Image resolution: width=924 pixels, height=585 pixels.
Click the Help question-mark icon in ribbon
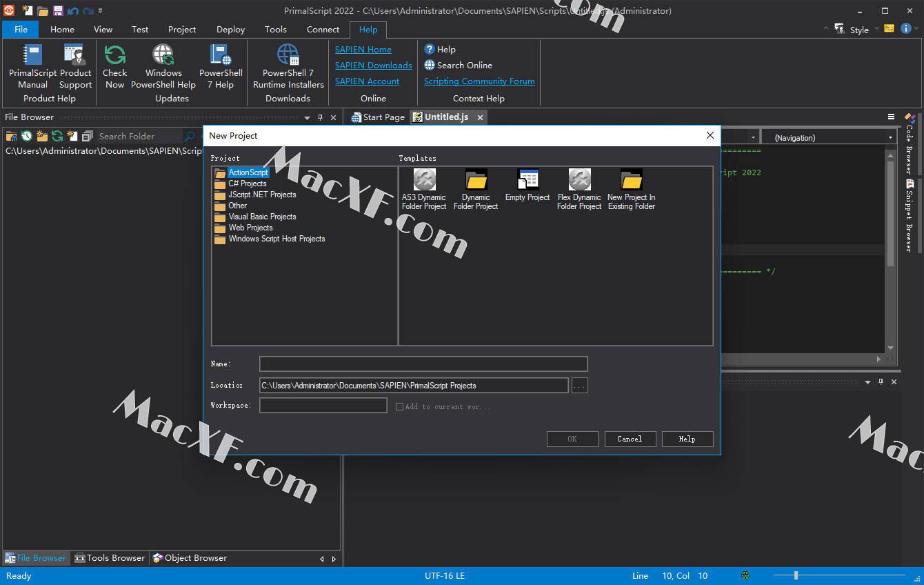click(x=430, y=49)
